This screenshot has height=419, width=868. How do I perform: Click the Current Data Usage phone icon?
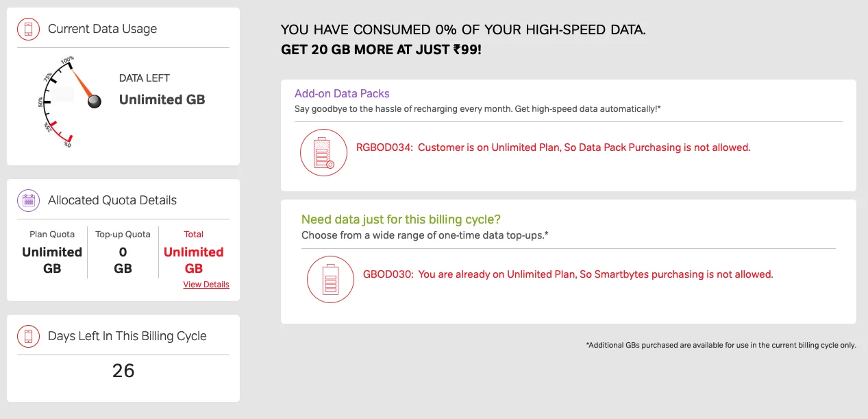(x=29, y=29)
